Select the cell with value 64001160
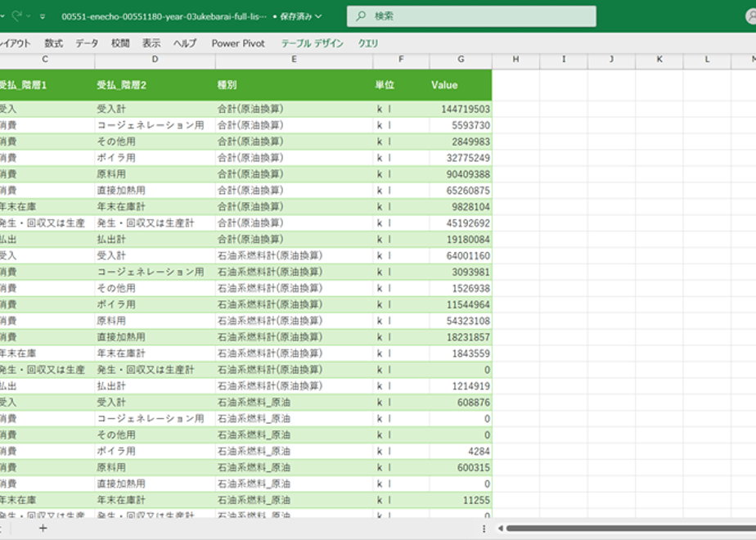 tap(461, 255)
